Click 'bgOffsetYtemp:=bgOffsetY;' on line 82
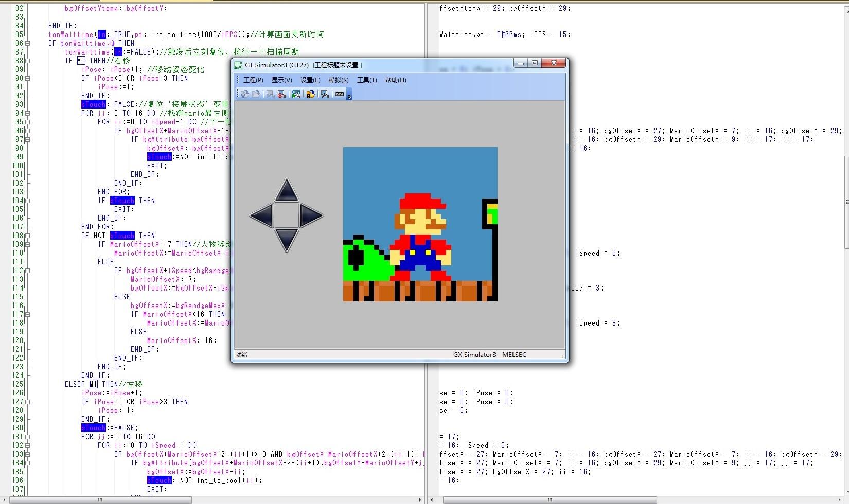The image size is (849, 504). 116,8
